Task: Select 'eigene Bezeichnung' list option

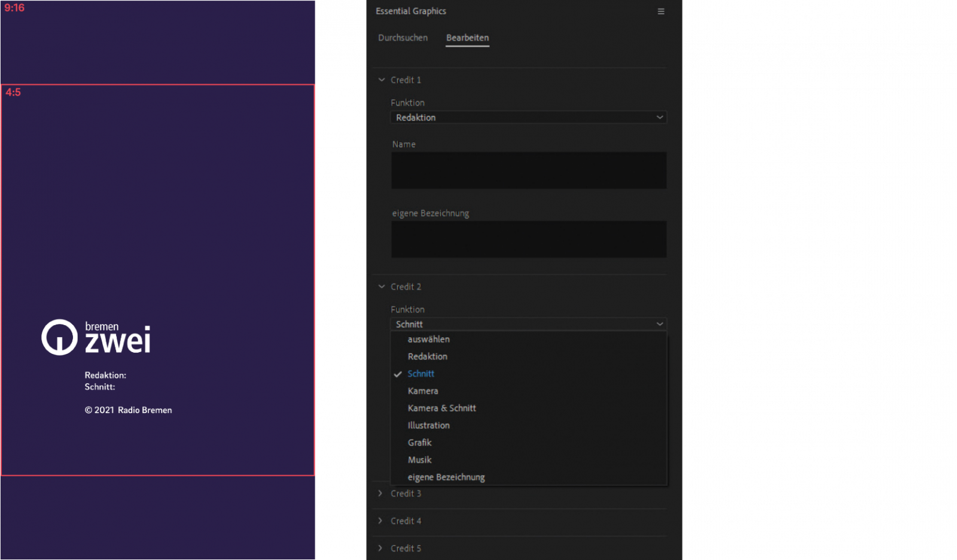Action: click(x=446, y=478)
